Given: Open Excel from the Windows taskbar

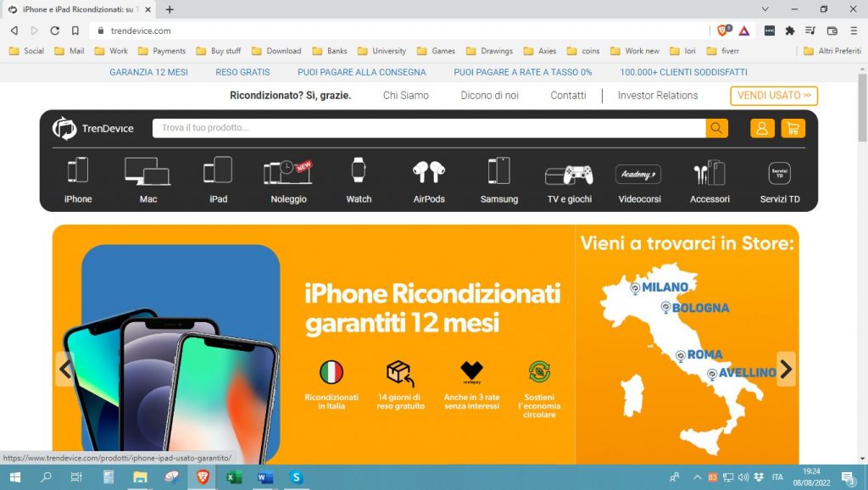Looking at the screenshot, I should (234, 477).
